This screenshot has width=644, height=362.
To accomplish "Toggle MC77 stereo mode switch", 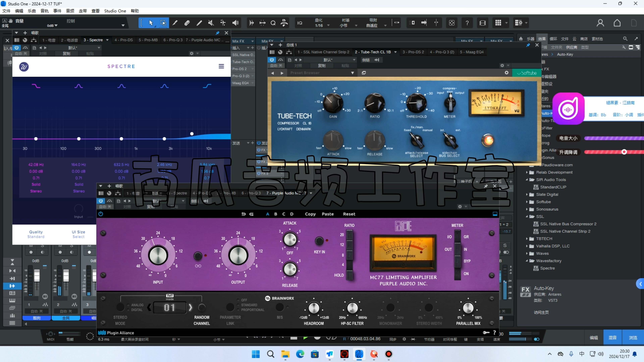I will 120,307.
